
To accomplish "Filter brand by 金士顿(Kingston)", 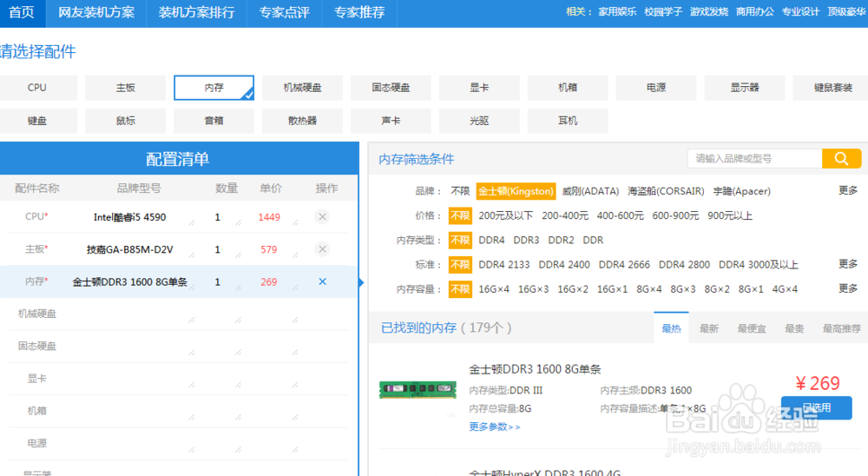I will pyautogui.click(x=516, y=191).
